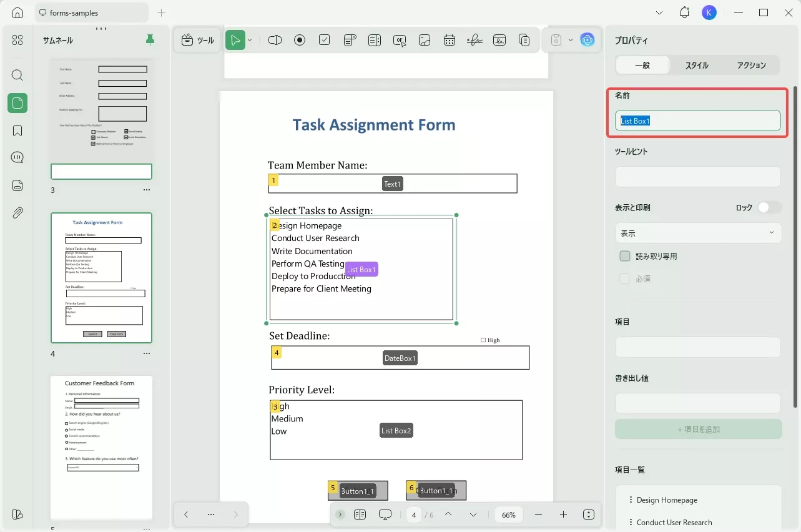Expand the save options dropdown arrow

pos(570,40)
